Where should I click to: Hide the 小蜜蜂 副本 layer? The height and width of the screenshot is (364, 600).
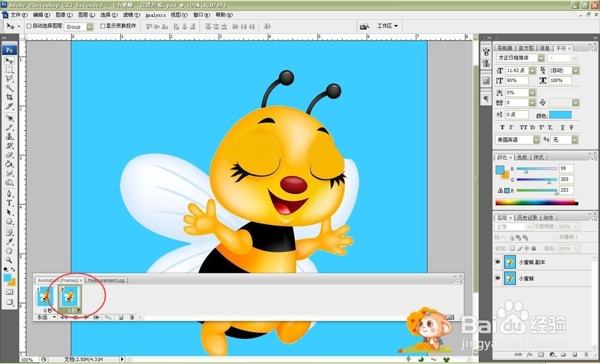click(498, 262)
